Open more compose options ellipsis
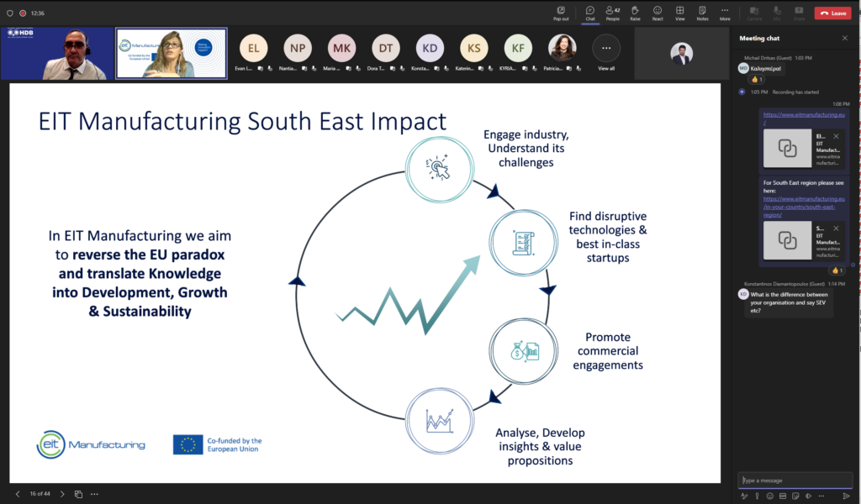The width and height of the screenshot is (861, 504). [x=821, y=496]
